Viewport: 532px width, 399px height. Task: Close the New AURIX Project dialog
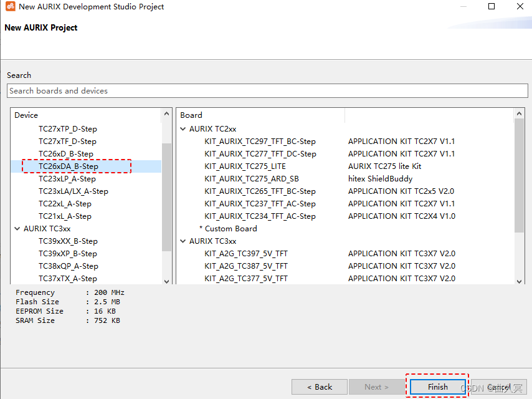click(520, 6)
